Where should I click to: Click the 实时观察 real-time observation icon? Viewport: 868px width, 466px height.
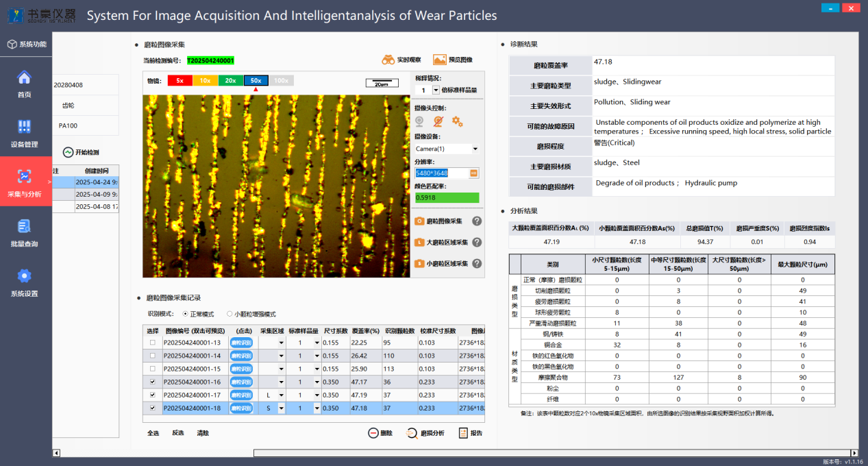388,59
